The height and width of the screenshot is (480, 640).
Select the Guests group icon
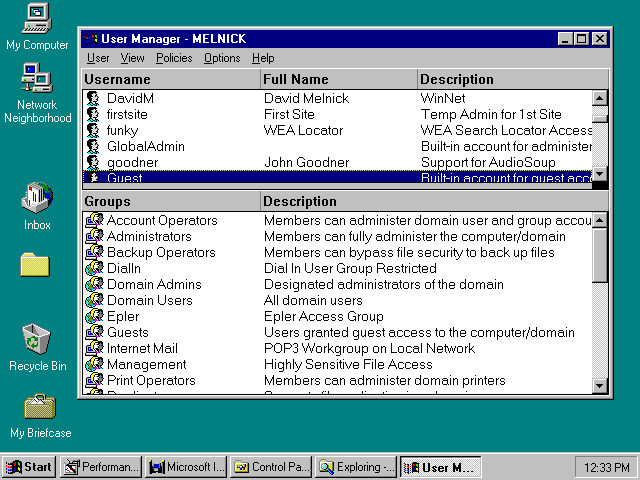pos(94,332)
